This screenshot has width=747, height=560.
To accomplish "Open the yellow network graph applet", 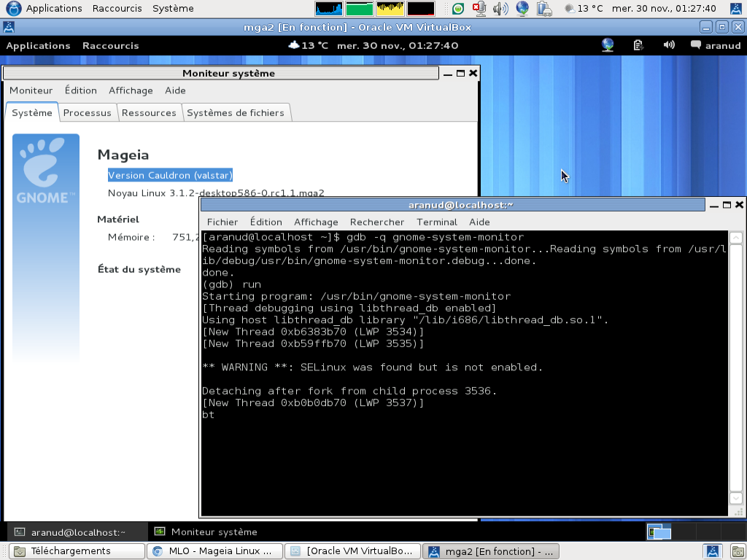I will [x=390, y=9].
